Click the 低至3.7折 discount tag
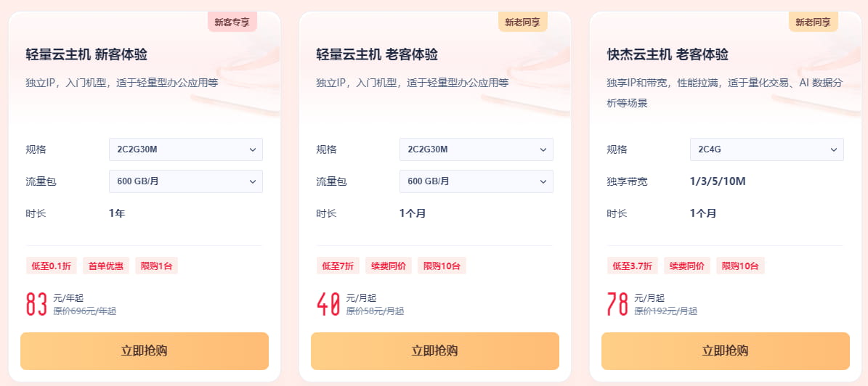Image resolution: width=868 pixels, height=386 pixels. click(x=632, y=266)
